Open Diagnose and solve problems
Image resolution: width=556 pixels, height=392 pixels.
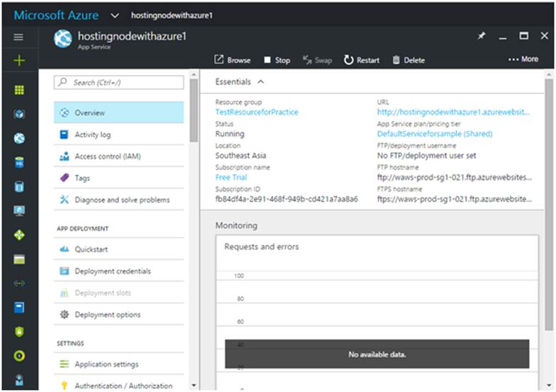(x=119, y=200)
